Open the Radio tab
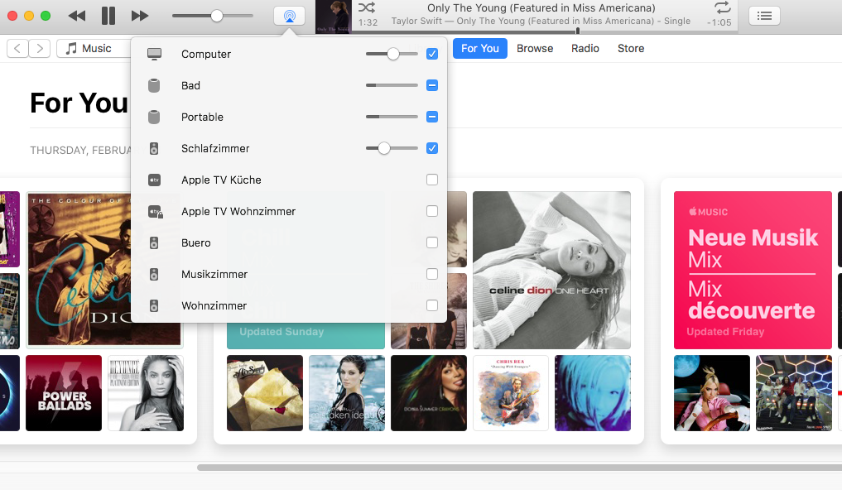This screenshot has height=504, width=842. point(585,48)
